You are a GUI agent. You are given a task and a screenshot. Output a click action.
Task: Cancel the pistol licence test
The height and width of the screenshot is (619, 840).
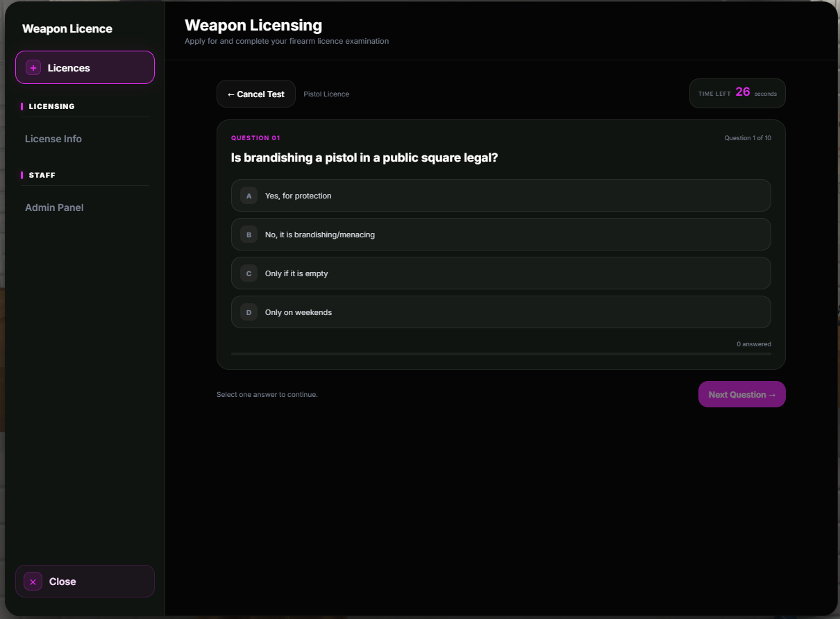256,94
